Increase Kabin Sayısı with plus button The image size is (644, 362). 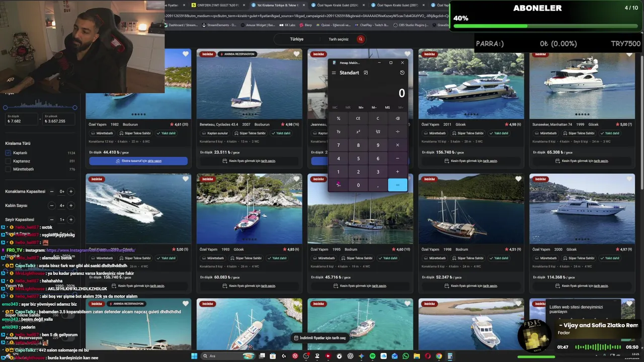click(x=71, y=206)
